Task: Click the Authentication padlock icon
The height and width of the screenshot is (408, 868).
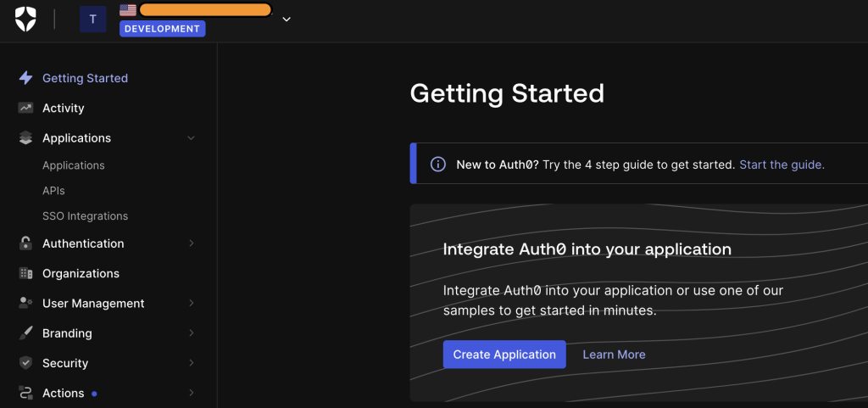Action: 25,243
